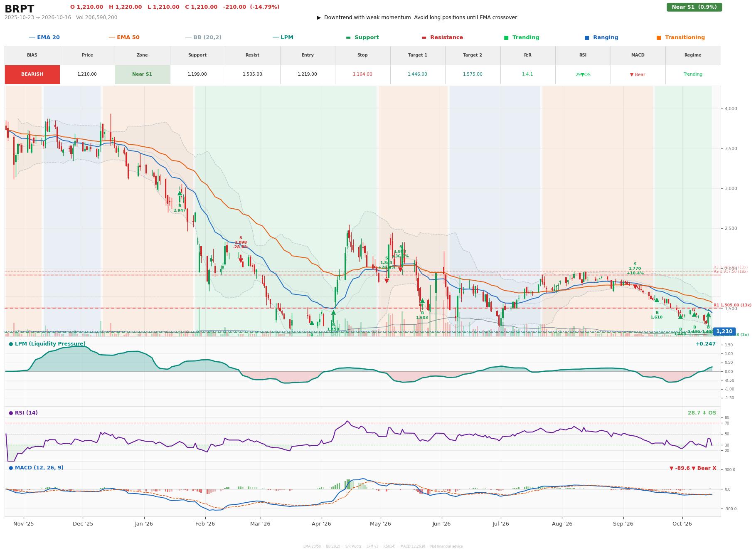This screenshot has height=553, width=756.
Task: Click the R:R value 1:4.1
Action: click(x=527, y=74)
